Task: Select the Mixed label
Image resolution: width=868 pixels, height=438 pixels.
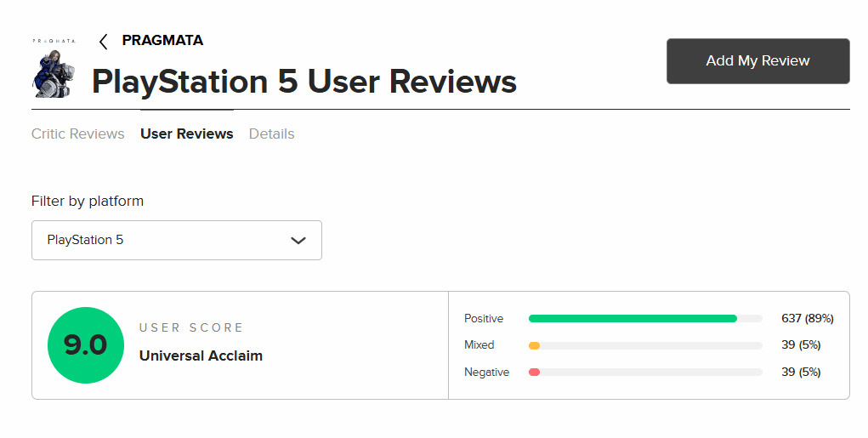Action: coord(479,345)
